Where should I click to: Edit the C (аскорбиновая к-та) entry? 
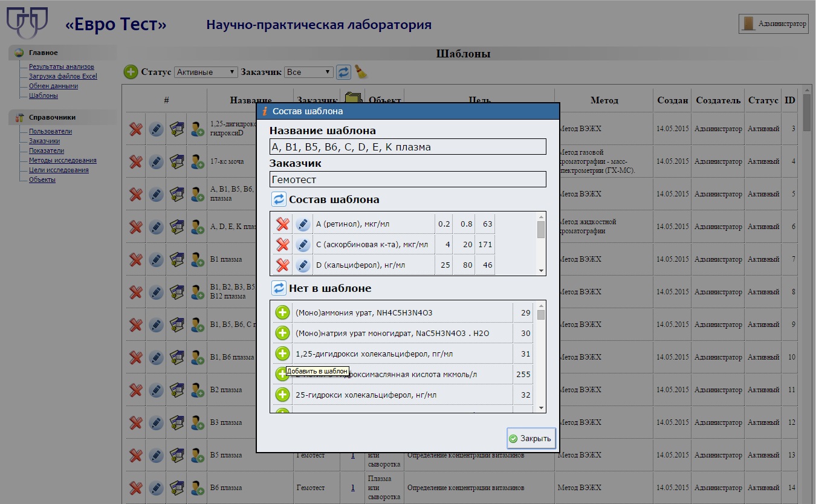[x=303, y=245]
